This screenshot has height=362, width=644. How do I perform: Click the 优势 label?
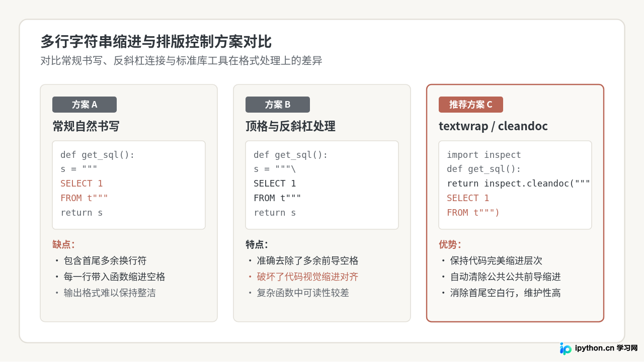(x=450, y=245)
